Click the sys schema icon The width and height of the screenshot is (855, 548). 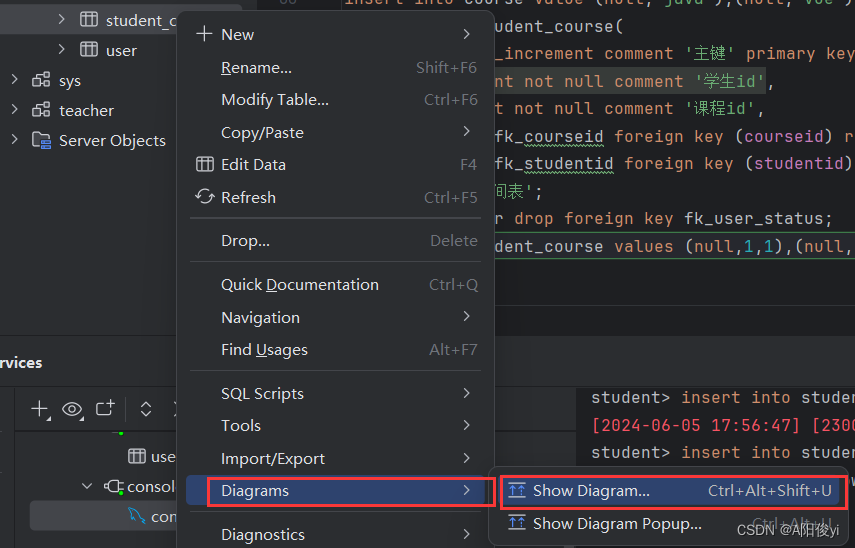(x=41, y=80)
